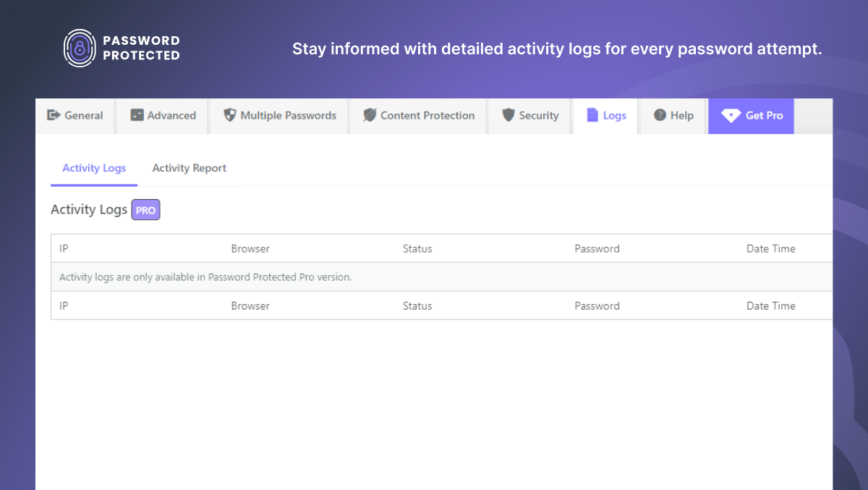This screenshot has width=868, height=490.
Task: Click the Multiple Passwords shield icon
Action: (x=229, y=115)
